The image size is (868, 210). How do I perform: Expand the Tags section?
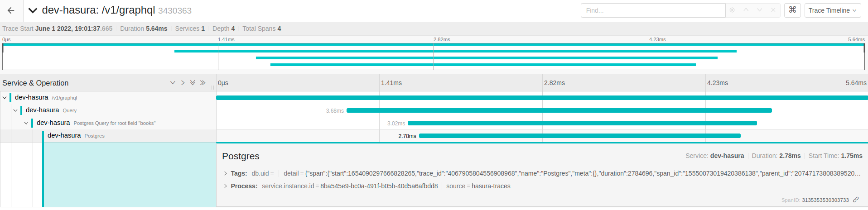[x=225, y=173]
